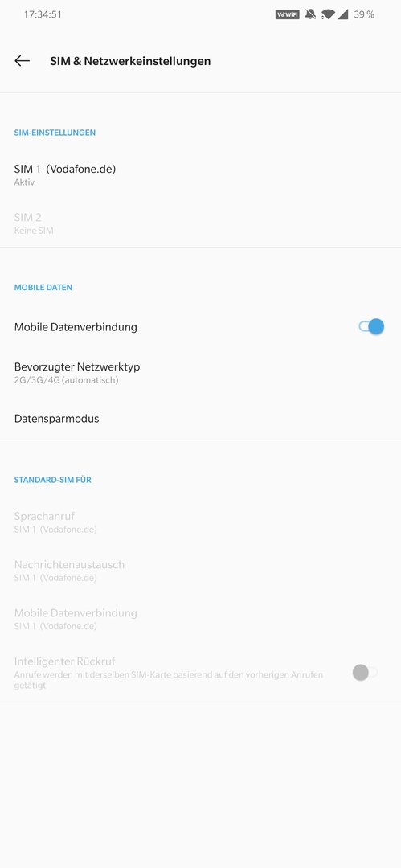The height and width of the screenshot is (868, 401).
Task: Choose default SIM for Sprachanruf
Action: [201, 522]
